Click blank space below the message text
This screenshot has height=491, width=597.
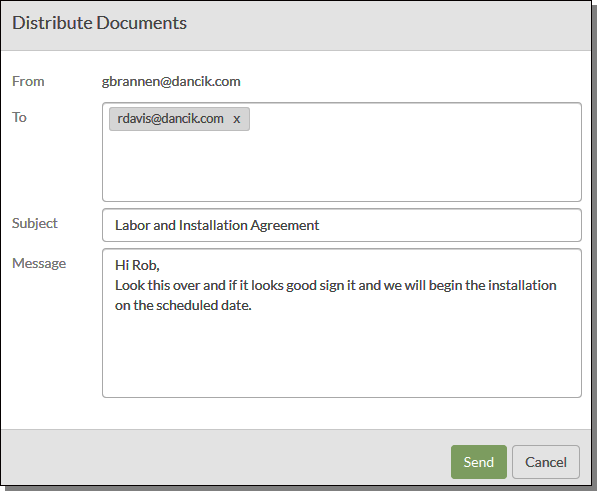point(342,354)
